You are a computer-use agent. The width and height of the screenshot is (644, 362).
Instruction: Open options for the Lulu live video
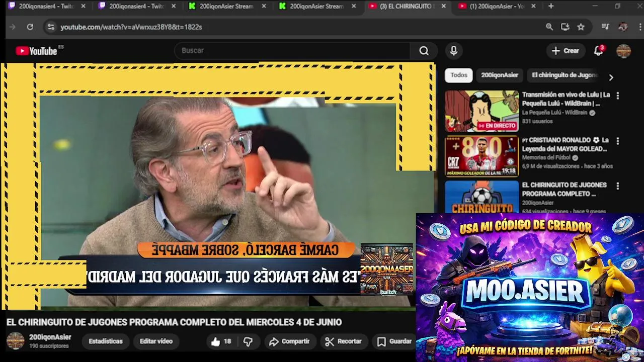(618, 96)
